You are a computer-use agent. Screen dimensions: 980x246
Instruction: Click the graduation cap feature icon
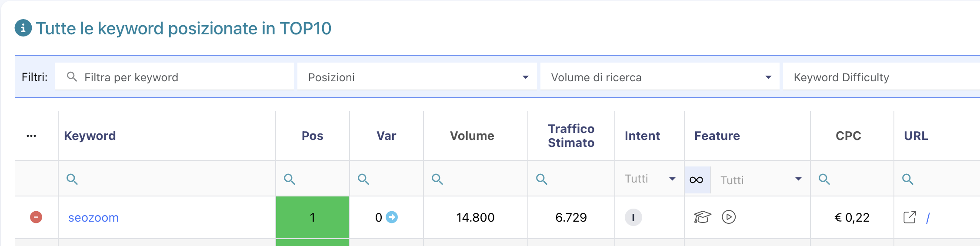[x=702, y=217]
